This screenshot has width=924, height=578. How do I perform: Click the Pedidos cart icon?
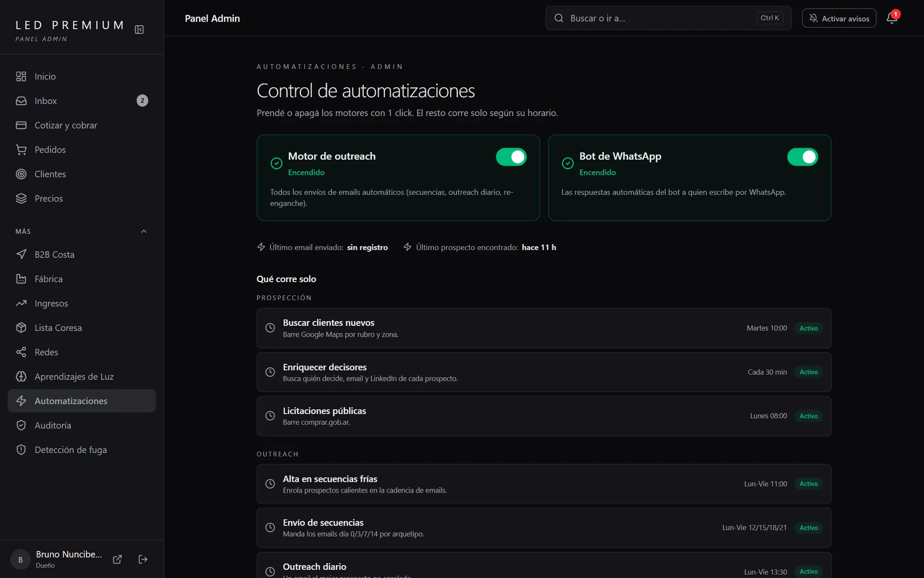pos(21,150)
